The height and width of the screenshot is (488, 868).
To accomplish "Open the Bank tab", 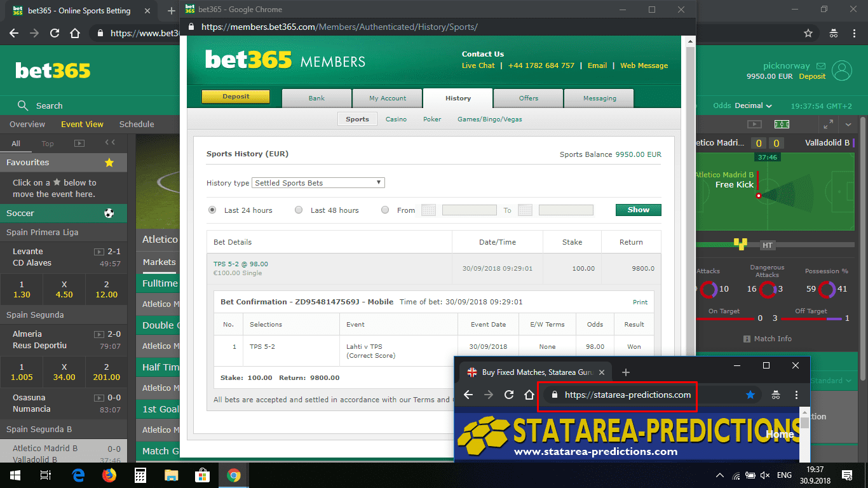I will pyautogui.click(x=316, y=98).
